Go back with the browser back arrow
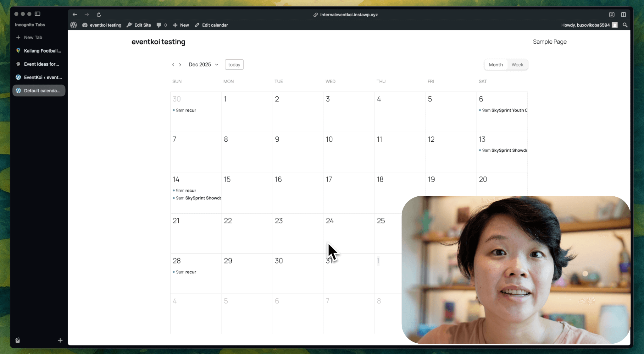The width and height of the screenshot is (644, 354). (x=75, y=14)
